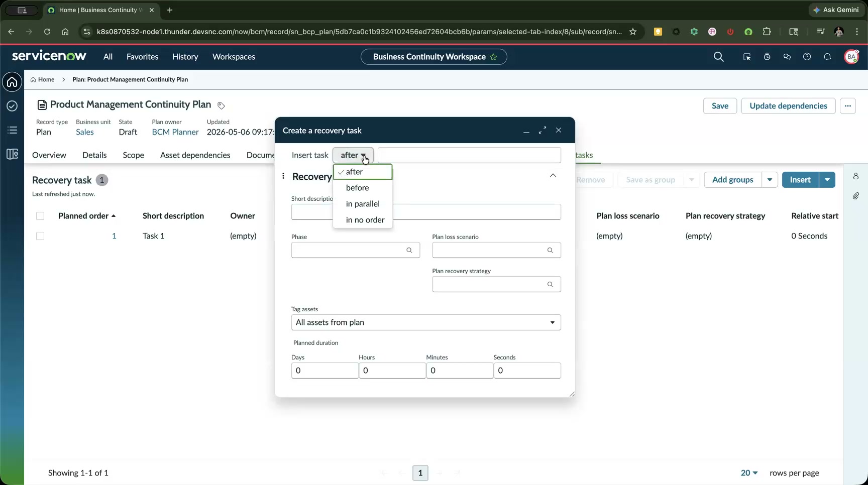Expand the recovery task dialog to full size
Viewport: 868px width, 485px height.
[x=542, y=130]
